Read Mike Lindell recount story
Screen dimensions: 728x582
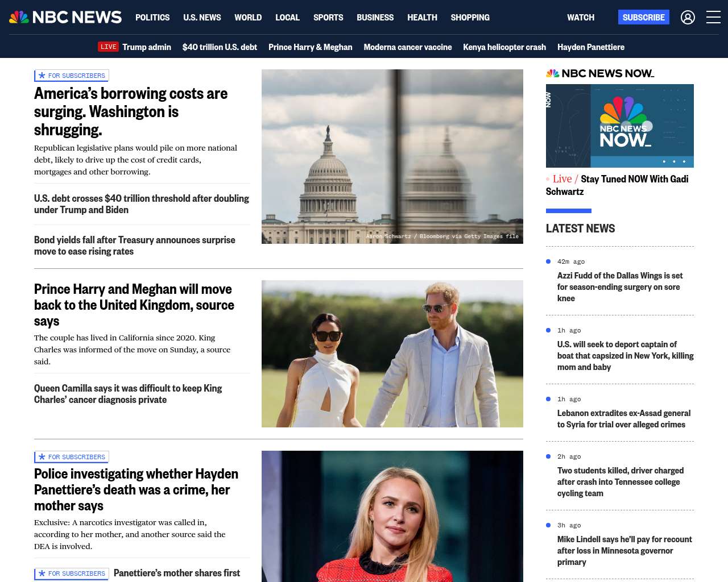(x=624, y=551)
